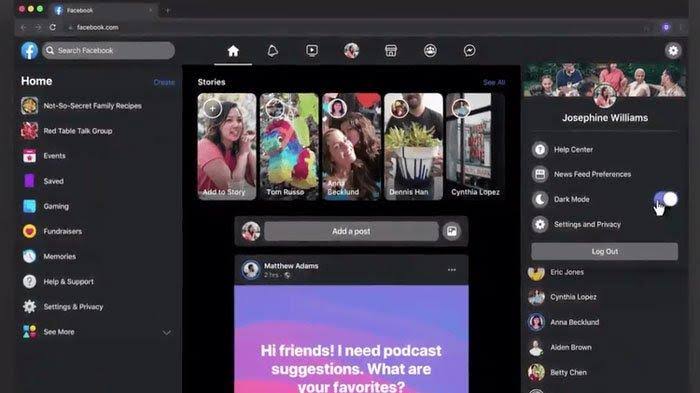Image resolution: width=700 pixels, height=393 pixels.
Task: View Dennis Han's story
Action: point(413,146)
